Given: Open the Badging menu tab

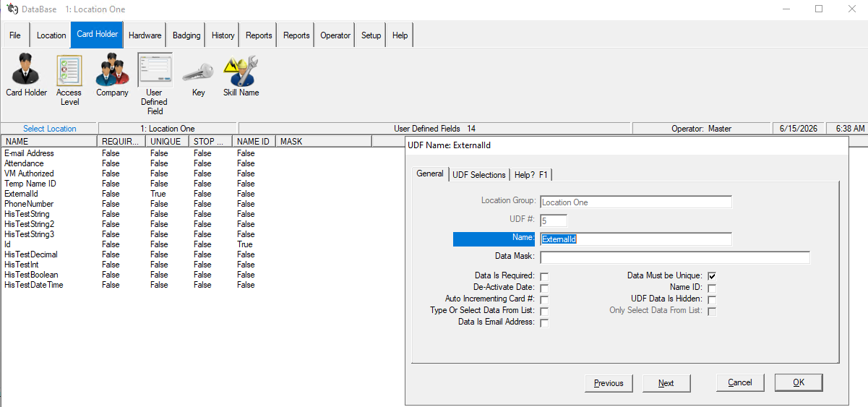Looking at the screenshot, I should click(x=186, y=35).
